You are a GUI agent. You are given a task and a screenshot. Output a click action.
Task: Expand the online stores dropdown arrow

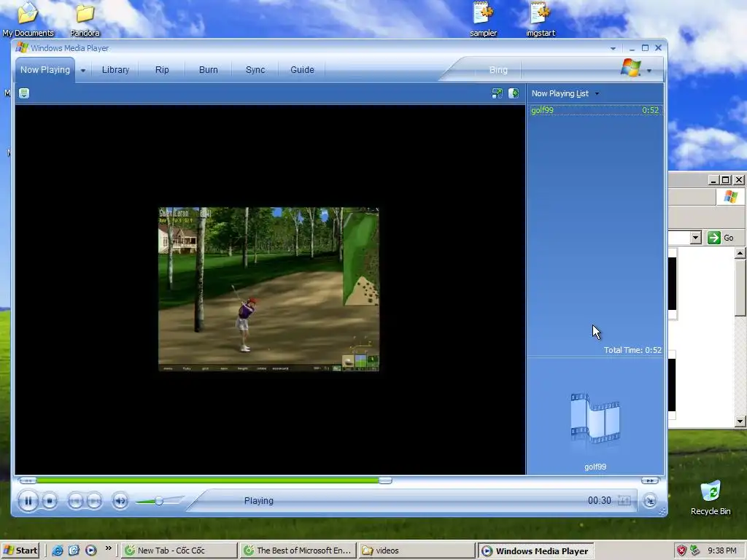pyautogui.click(x=649, y=71)
